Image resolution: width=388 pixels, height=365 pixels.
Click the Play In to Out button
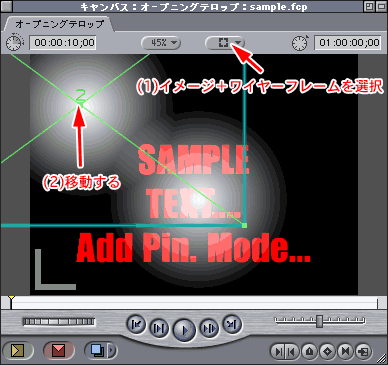(159, 328)
